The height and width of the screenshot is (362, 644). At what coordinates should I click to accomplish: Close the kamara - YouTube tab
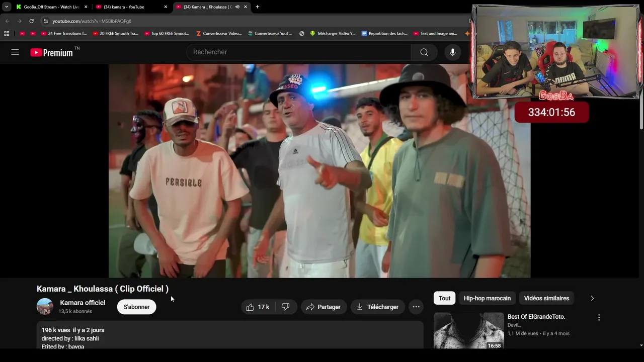coord(166,7)
